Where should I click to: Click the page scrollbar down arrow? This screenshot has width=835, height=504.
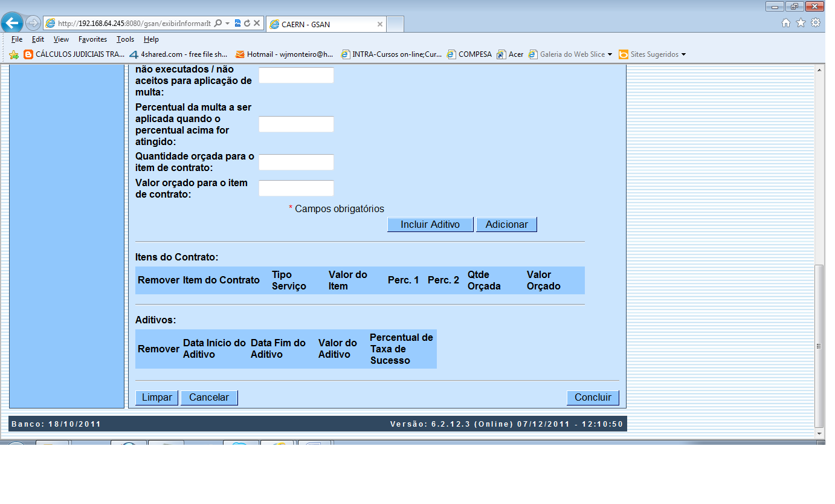(819, 433)
